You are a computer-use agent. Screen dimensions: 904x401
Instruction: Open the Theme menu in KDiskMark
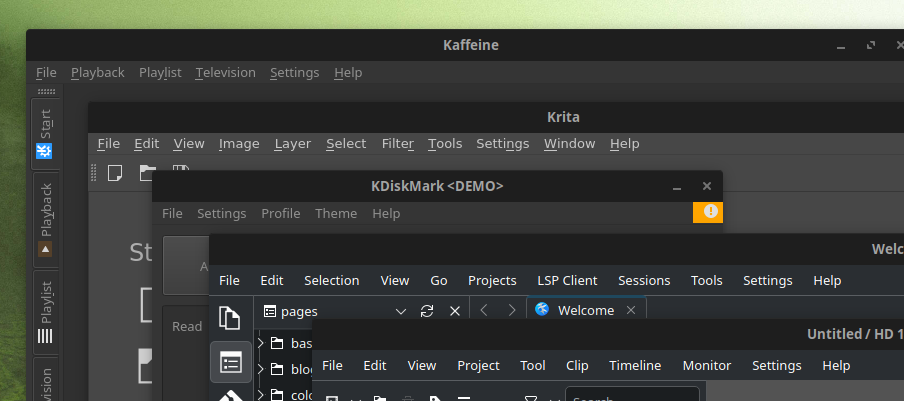tap(336, 214)
